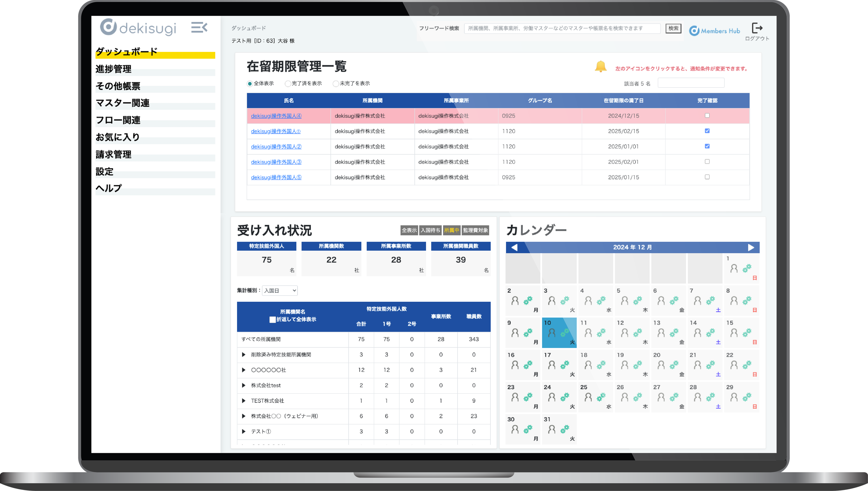Expand the 株式会社test row triangle
Viewport: 868px width, 491px height.
tap(244, 385)
